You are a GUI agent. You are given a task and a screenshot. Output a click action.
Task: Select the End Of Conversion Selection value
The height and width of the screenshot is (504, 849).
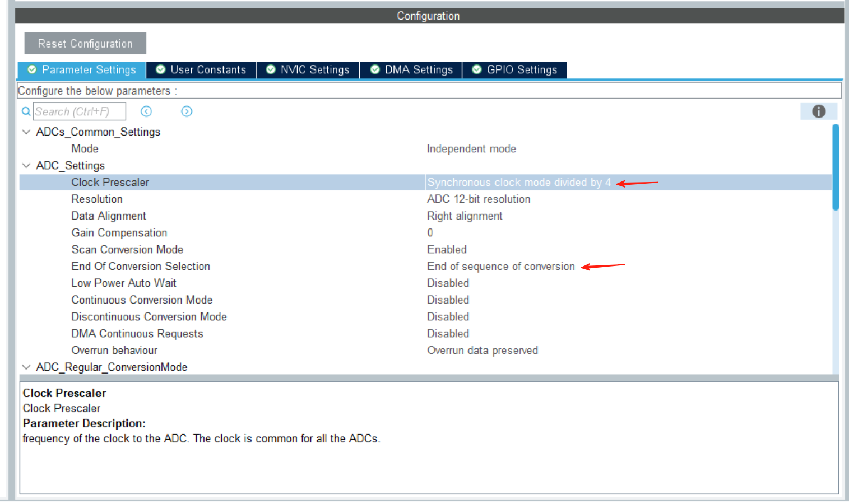click(x=500, y=267)
